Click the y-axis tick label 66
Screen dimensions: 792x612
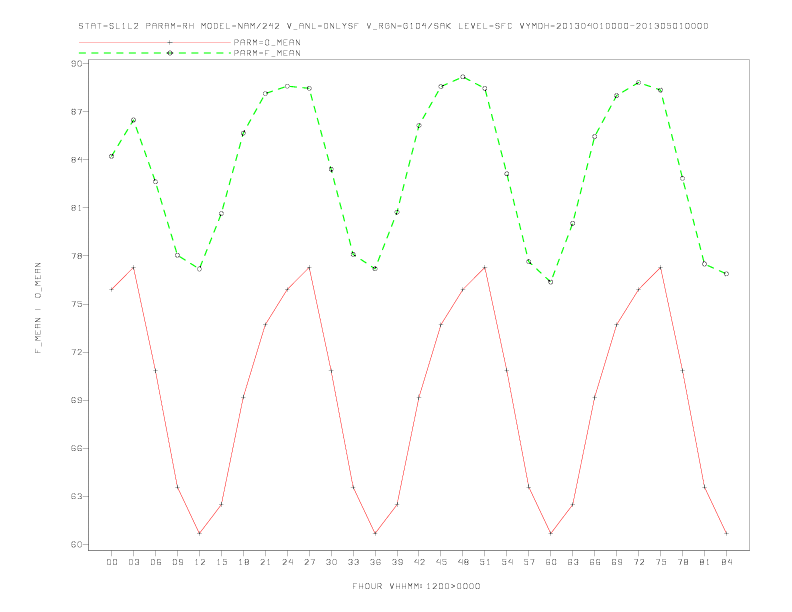77,448
